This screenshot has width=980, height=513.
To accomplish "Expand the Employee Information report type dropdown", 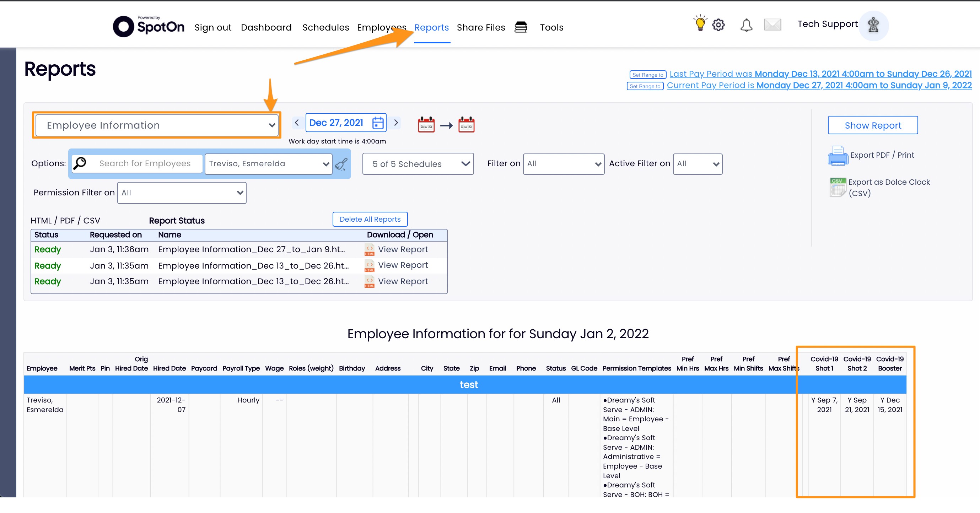I will click(157, 125).
